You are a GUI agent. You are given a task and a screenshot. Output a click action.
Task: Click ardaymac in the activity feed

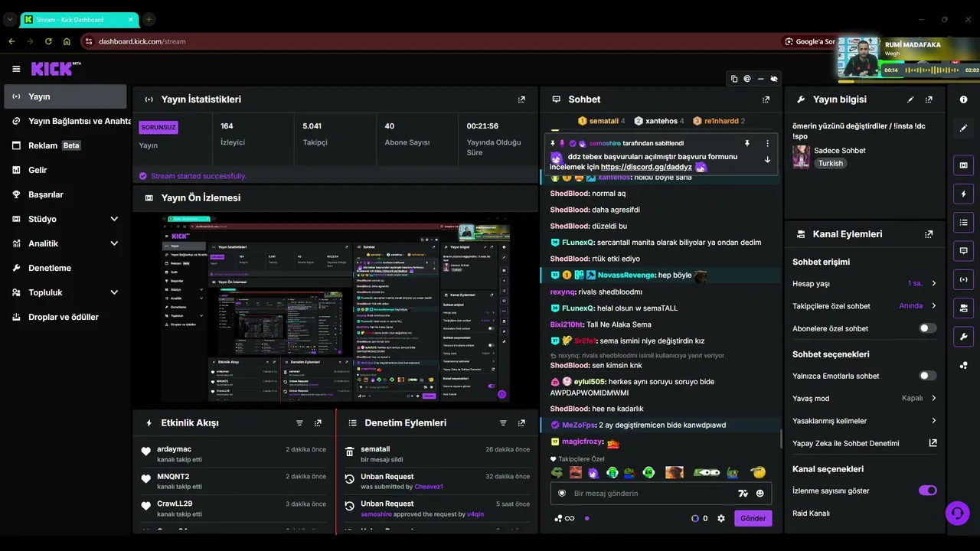[x=175, y=449]
